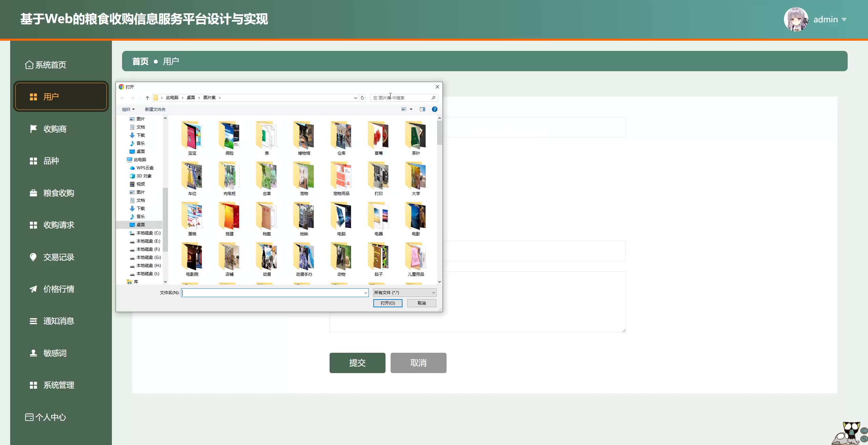Click the up-directory arrow in file dialog

147,98
